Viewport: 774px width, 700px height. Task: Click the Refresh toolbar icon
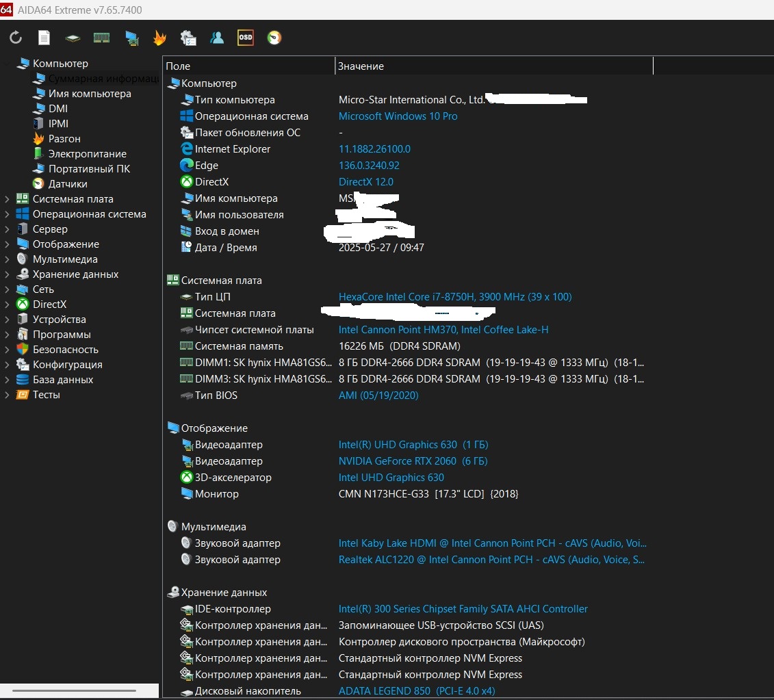click(16, 38)
